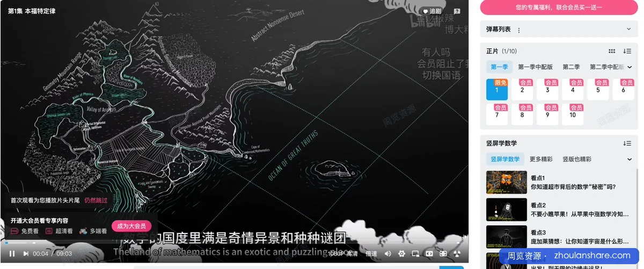Switch episode list to grid view icon
Image resolution: width=644 pixels, height=269 pixels.
(612, 51)
